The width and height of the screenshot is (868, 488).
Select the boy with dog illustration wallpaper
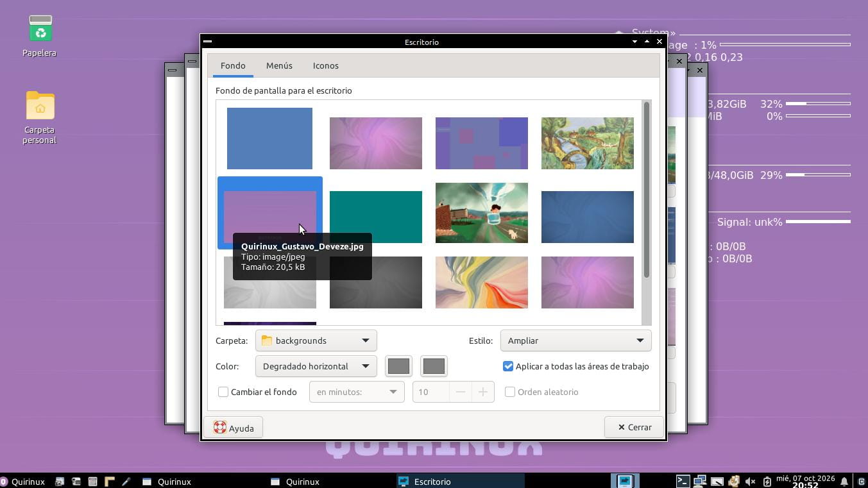[x=482, y=213]
